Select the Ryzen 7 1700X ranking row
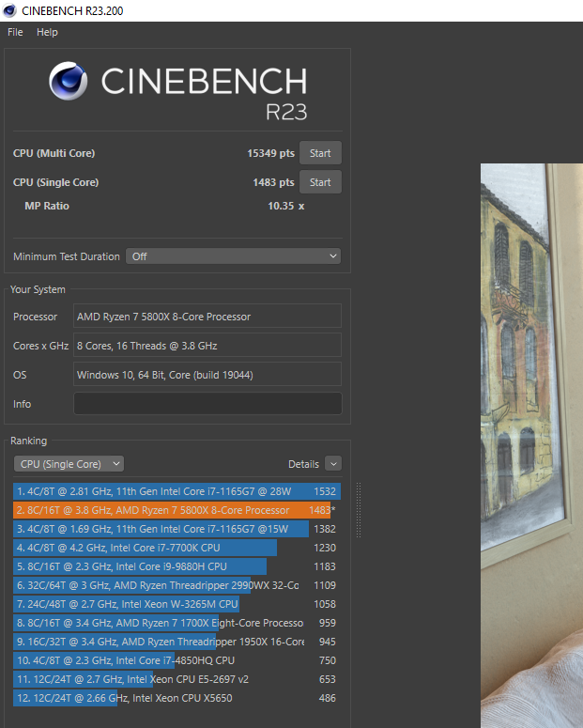Screen dimensions: 583x728 (x=176, y=623)
